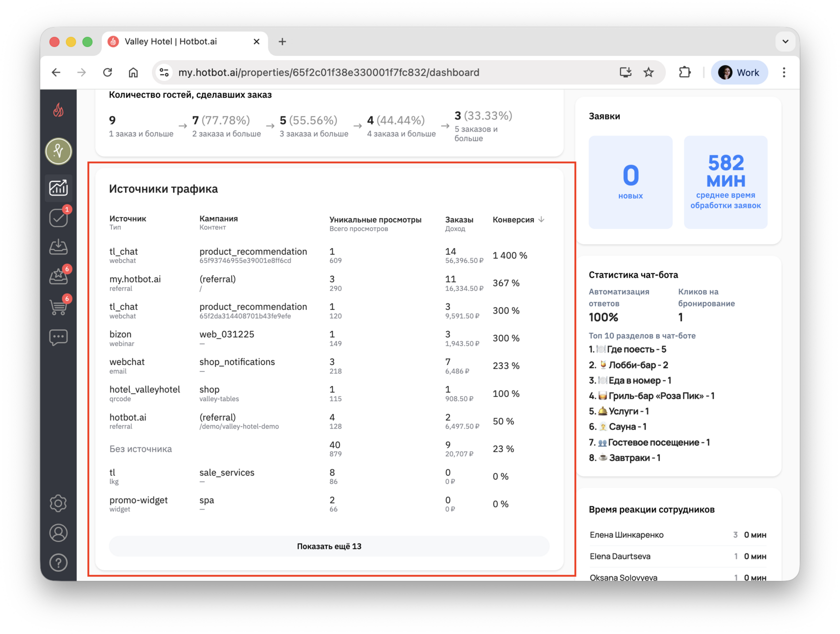Close the Valley Hotel browser tab
Screen dimensions: 840x634
(256, 41)
